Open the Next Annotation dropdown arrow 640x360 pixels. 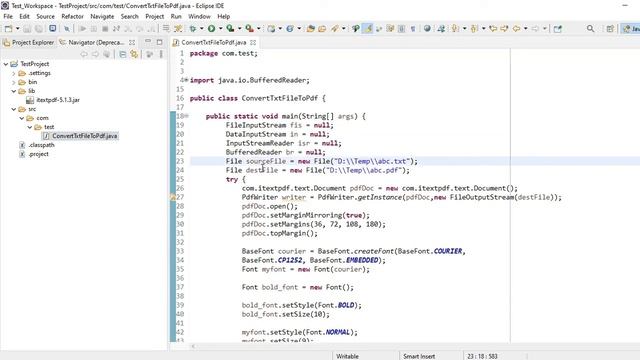464,29
